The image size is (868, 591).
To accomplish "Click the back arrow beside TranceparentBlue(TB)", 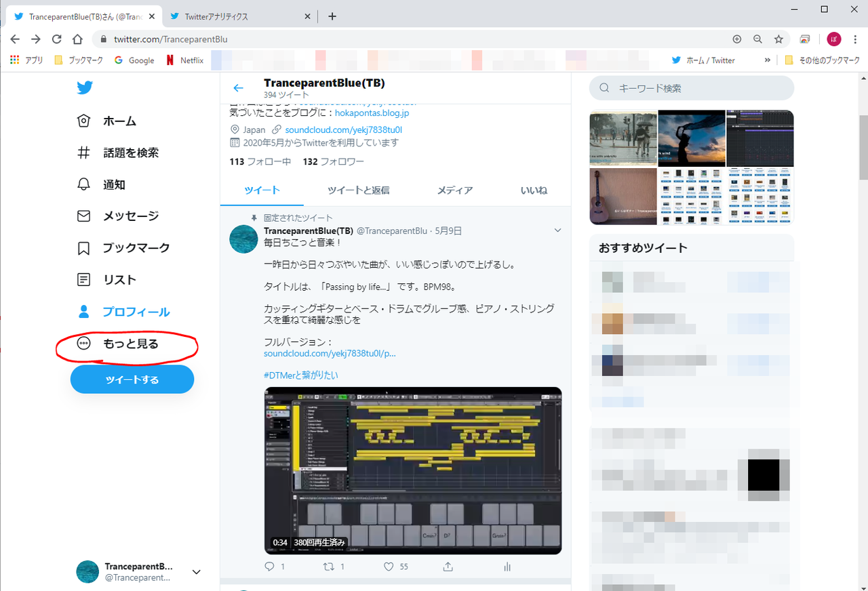I will [x=238, y=88].
